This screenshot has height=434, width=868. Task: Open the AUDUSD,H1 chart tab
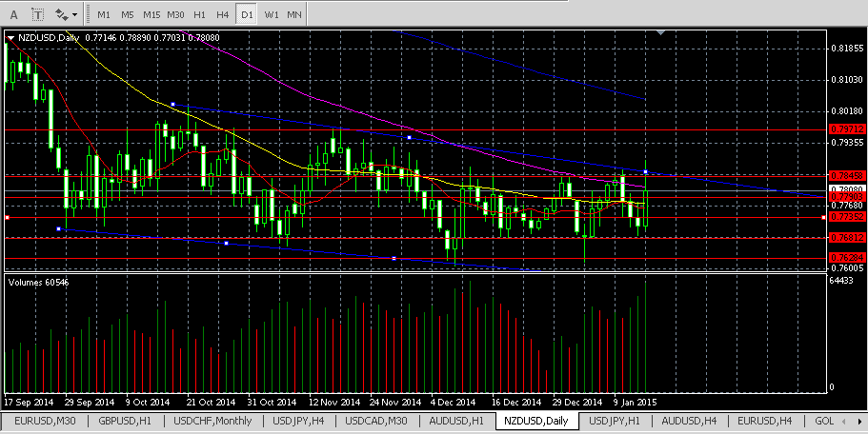456,421
